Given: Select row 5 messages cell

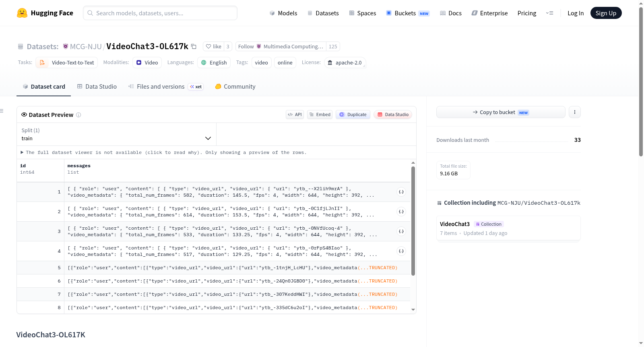Looking at the screenshot, I should click(x=237, y=268).
